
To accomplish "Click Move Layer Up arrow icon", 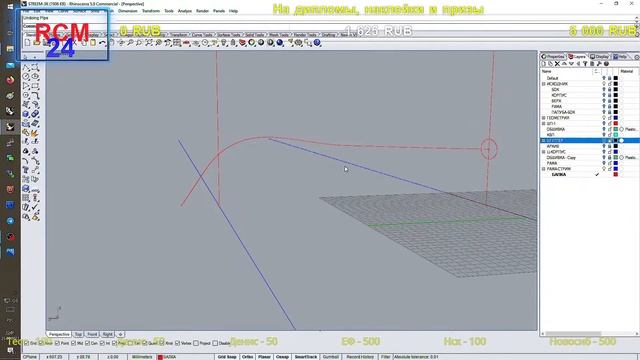I will coord(564,64).
